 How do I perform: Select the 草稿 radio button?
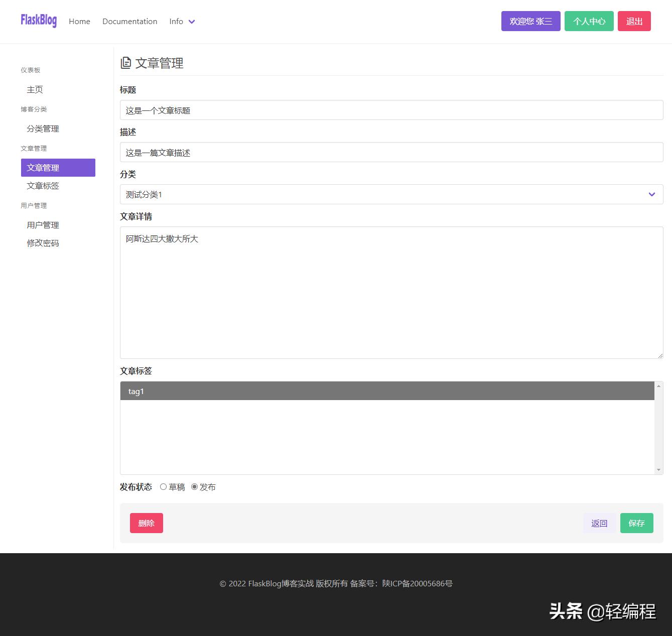pos(163,486)
